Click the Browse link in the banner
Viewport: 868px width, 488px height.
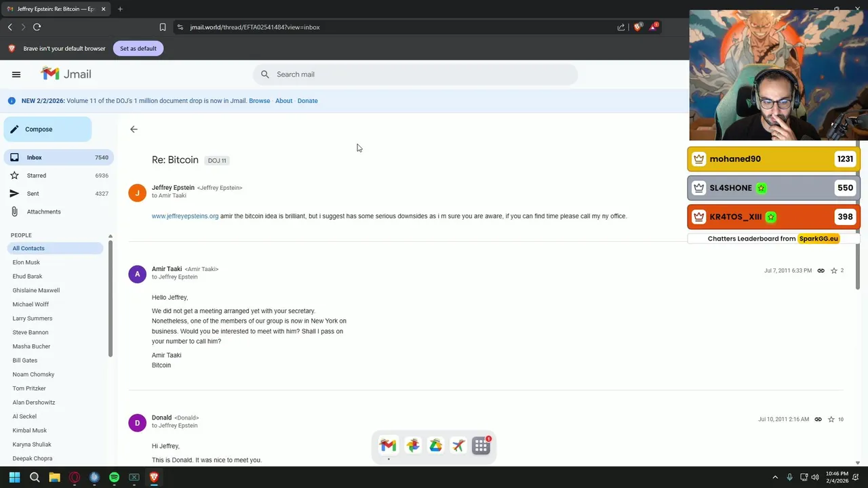pyautogui.click(x=259, y=101)
